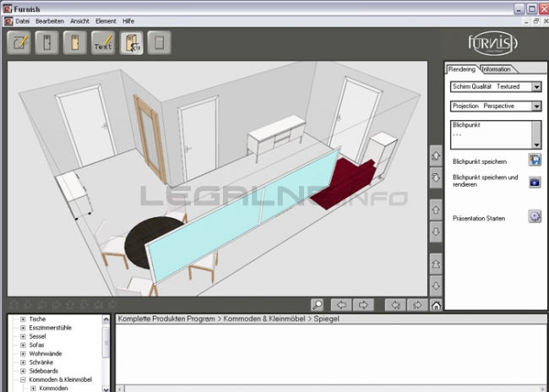This screenshot has width=549, height=392.
Task: Click the gear icon beside Präsentation Starten
Action: [x=535, y=216]
